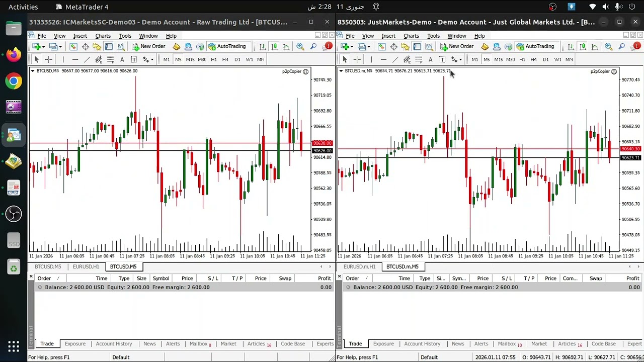Open volume control in system tray
The width and height of the screenshot is (644, 362).
tap(605, 7)
